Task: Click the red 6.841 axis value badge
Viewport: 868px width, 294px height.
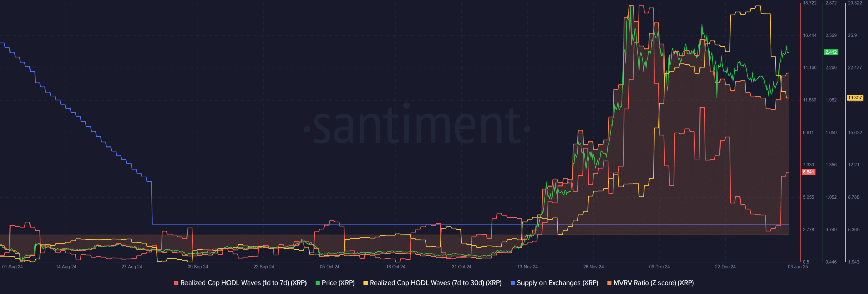Action: click(808, 172)
